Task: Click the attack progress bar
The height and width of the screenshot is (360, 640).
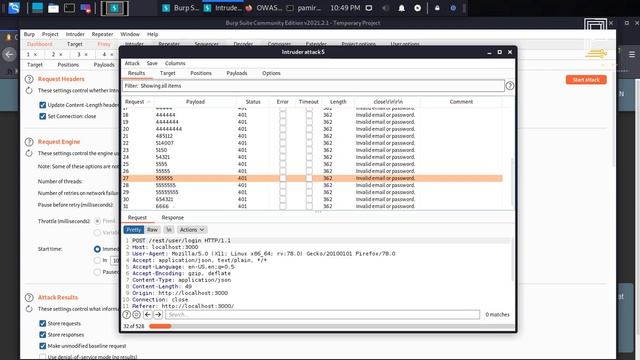Action: [x=331, y=326]
